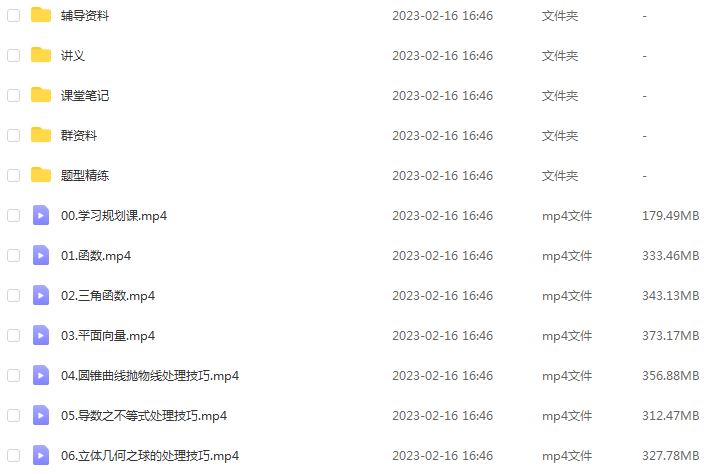Click video icon for 00.学习规划课.mp4

[41, 215]
